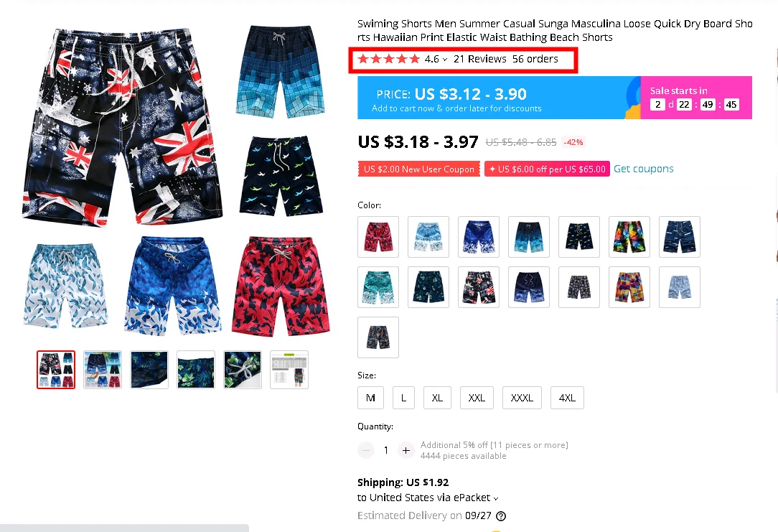Select size M
This screenshot has height=532, width=778.
click(x=370, y=398)
